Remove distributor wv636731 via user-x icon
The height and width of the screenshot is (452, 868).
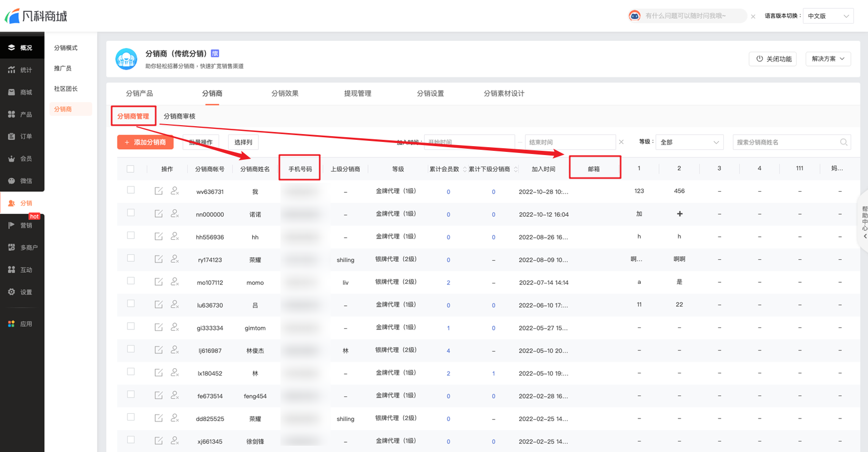coord(175,191)
